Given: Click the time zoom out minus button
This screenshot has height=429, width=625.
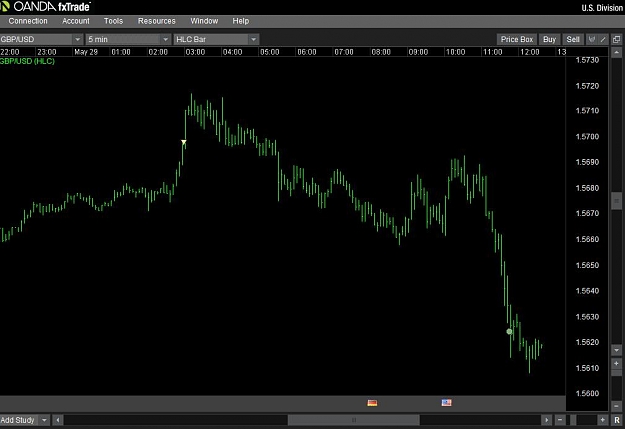Looking at the screenshot, I should point(560,420).
